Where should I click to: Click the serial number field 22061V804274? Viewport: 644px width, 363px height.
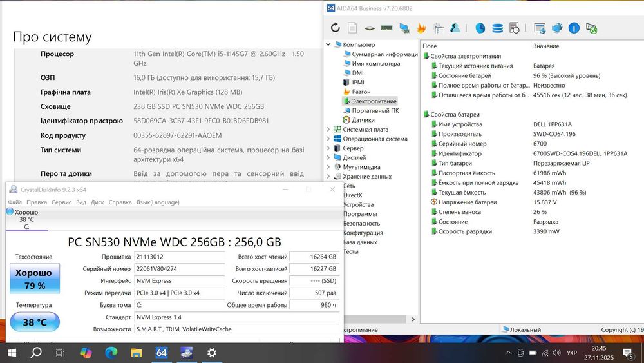180,268
